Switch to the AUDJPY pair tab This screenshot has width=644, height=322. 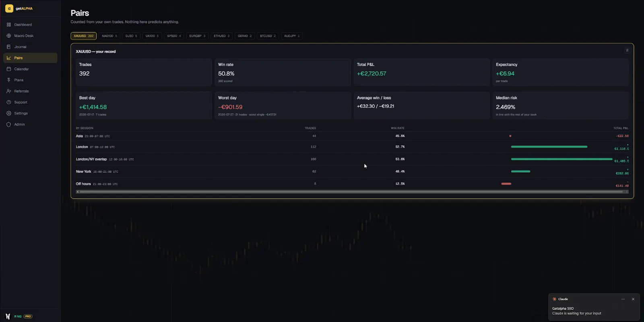pyautogui.click(x=292, y=36)
